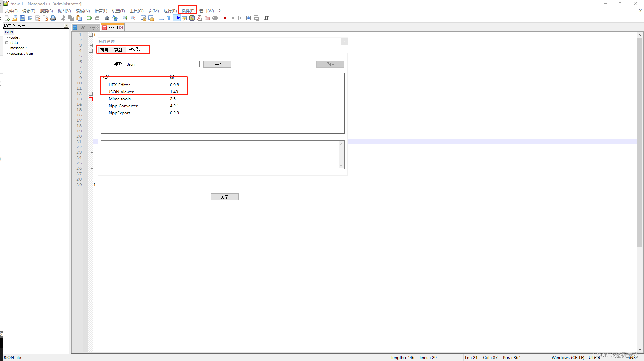Expand the data node in JSON tree
This screenshot has height=361, width=644.
[7, 43]
